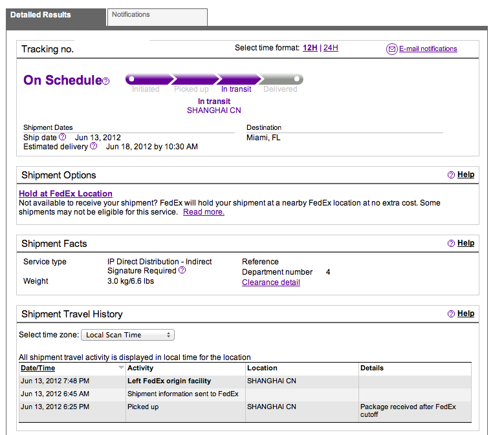Open Help for Shipment Travel History

coord(466,313)
